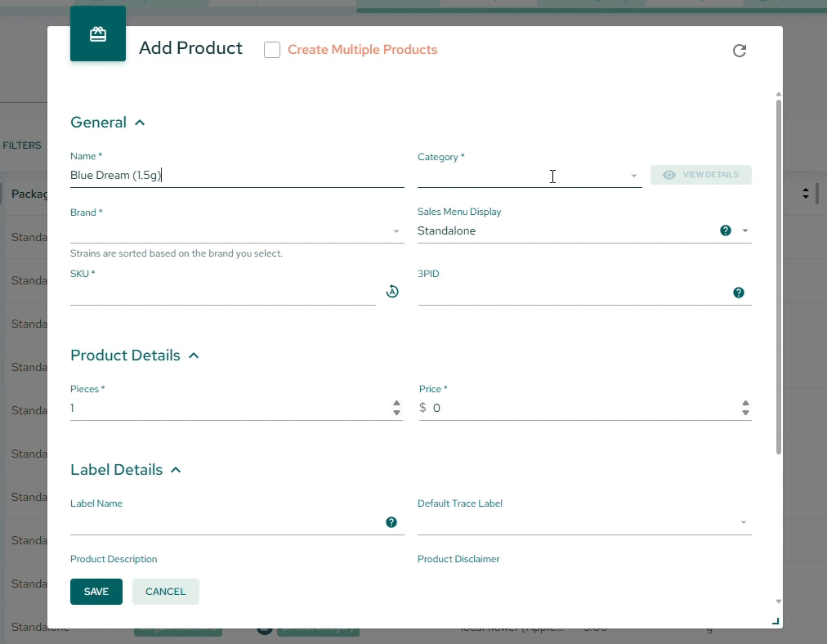This screenshot has width=827, height=644.
Task: Click FILTERS in the background page
Action: [x=22, y=145]
